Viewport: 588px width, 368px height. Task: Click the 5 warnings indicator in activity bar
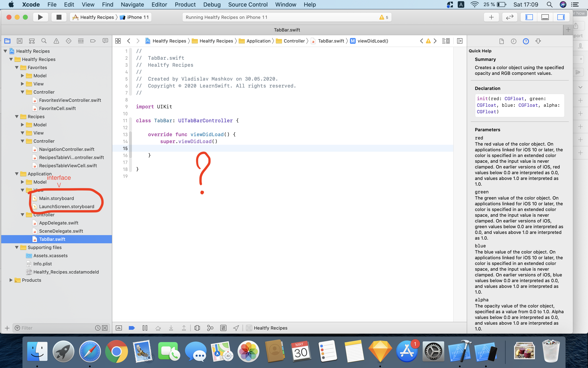(x=384, y=17)
